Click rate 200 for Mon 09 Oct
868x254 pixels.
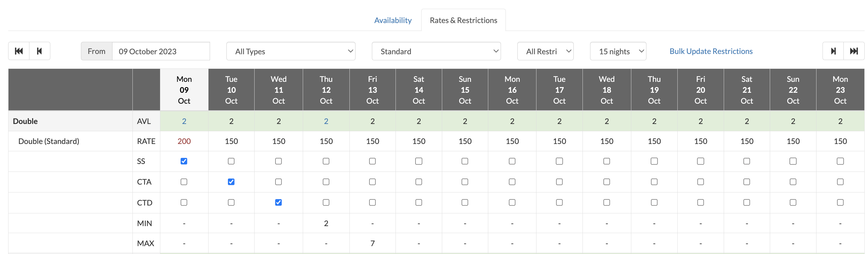coord(184,141)
